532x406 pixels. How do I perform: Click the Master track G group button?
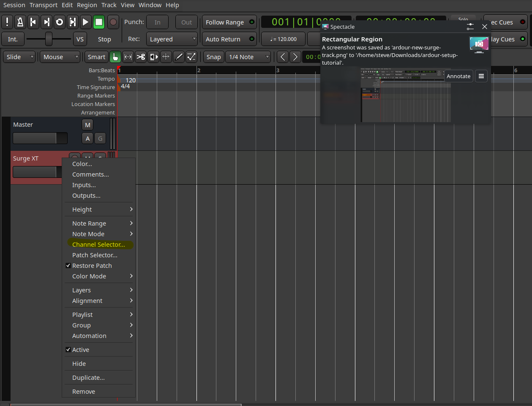point(100,138)
